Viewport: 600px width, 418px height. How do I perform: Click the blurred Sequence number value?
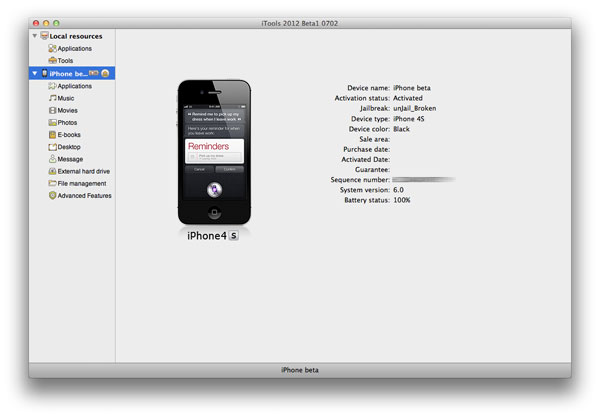tap(424, 179)
